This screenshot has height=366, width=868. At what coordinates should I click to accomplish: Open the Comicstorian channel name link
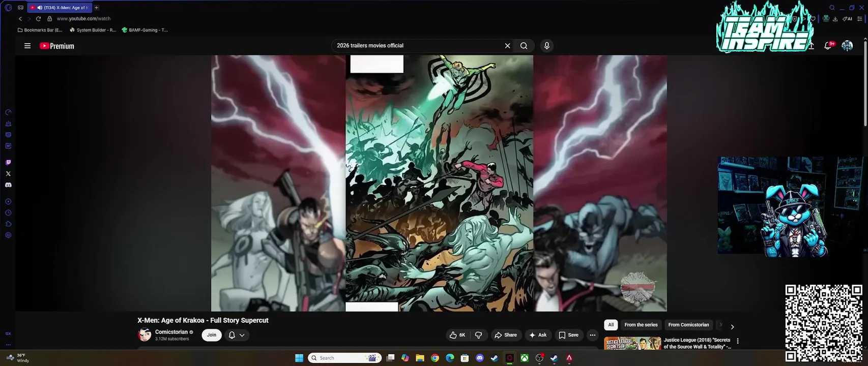point(171,332)
